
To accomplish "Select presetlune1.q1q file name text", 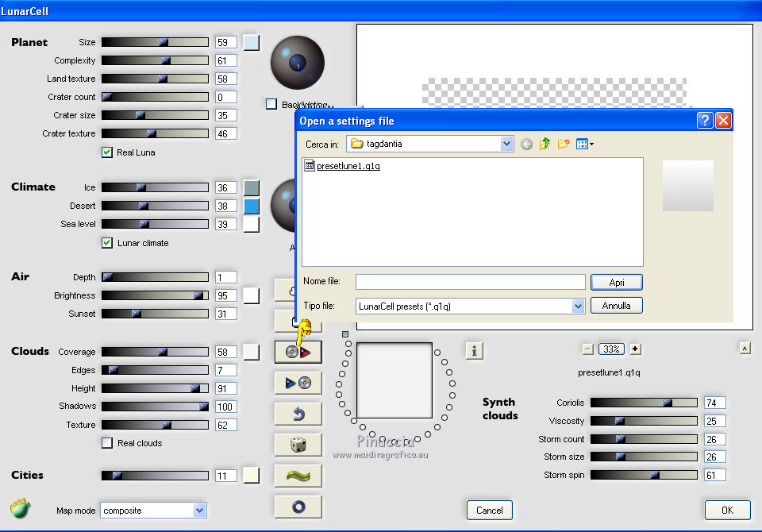I will (x=348, y=166).
